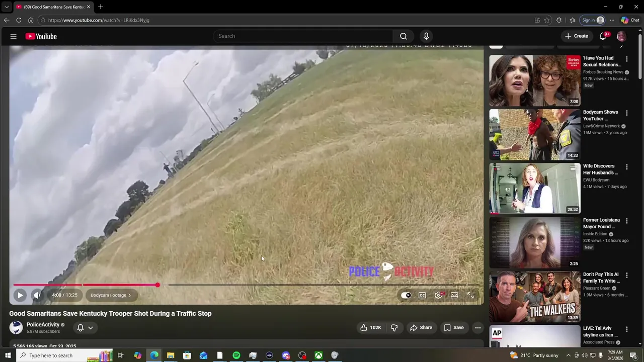This screenshot has height=362, width=644.
Task: Open a new browser tab
Action: click(101, 7)
